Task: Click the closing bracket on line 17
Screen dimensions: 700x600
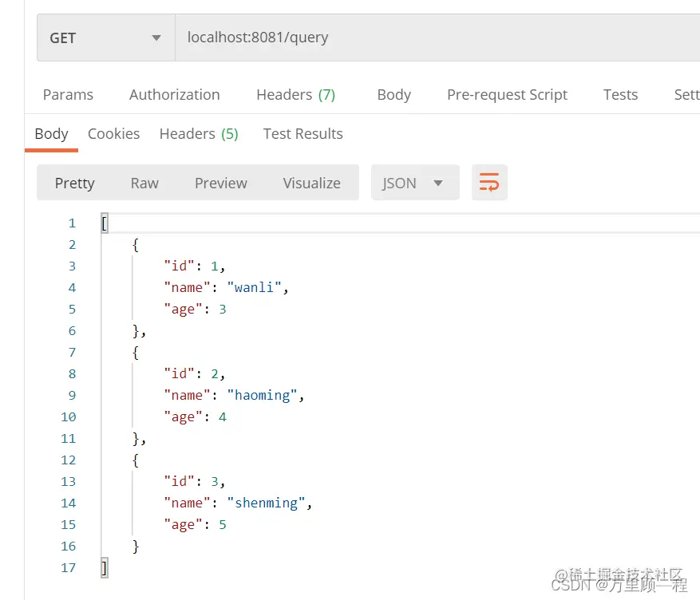Action: pyautogui.click(x=105, y=568)
